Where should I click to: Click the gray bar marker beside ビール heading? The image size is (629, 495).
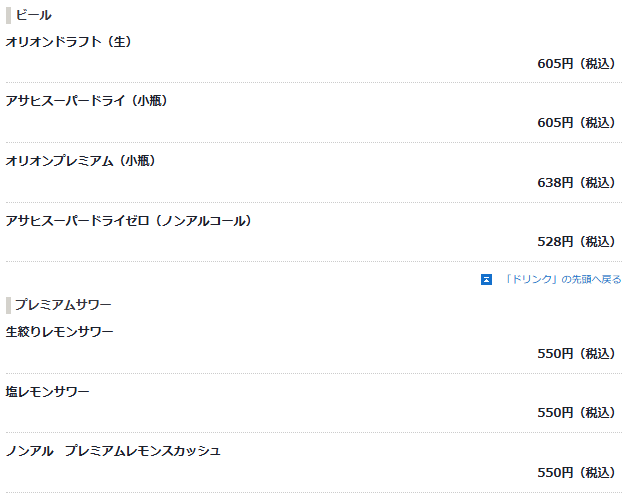8,15
